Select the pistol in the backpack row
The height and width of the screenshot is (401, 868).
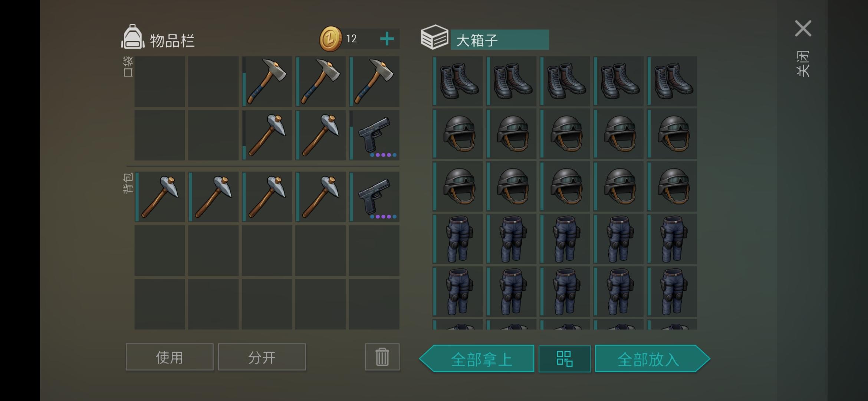(x=374, y=197)
